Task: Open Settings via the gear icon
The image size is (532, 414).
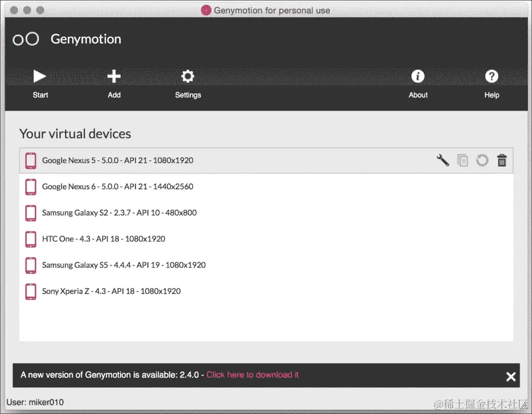Action: coord(187,76)
